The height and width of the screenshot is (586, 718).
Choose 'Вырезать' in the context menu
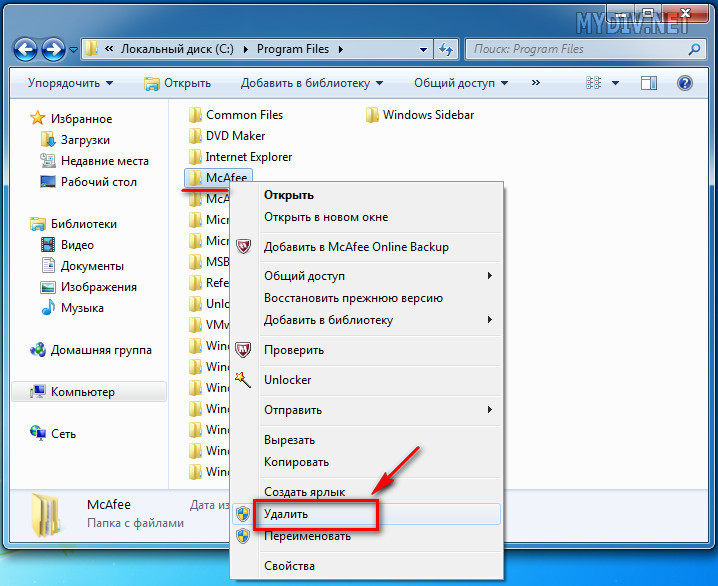365,440
